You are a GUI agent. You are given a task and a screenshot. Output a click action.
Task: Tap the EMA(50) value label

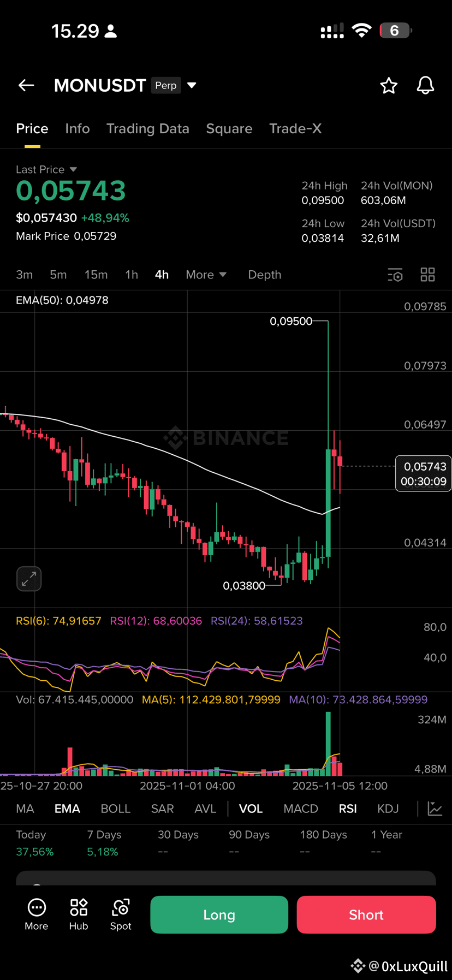[x=62, y=300]
